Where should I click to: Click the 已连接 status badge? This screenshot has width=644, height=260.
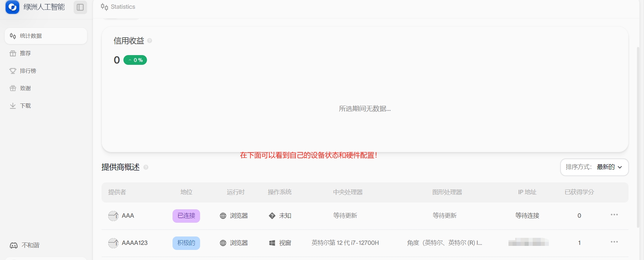(x=186, y=216)
